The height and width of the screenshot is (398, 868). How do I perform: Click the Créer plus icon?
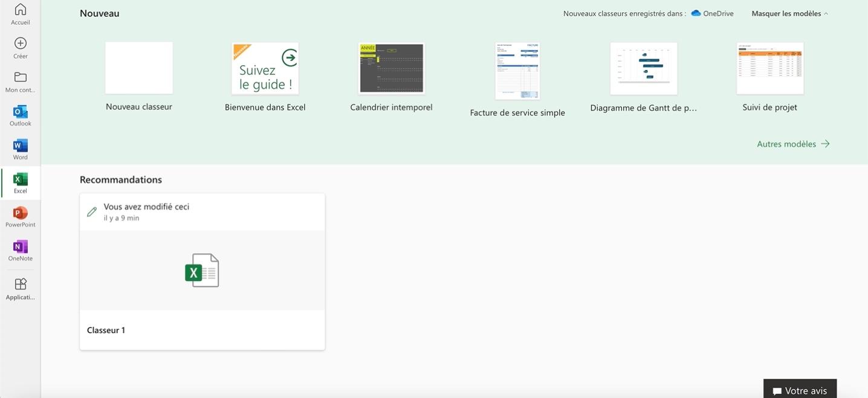[21, 43]
